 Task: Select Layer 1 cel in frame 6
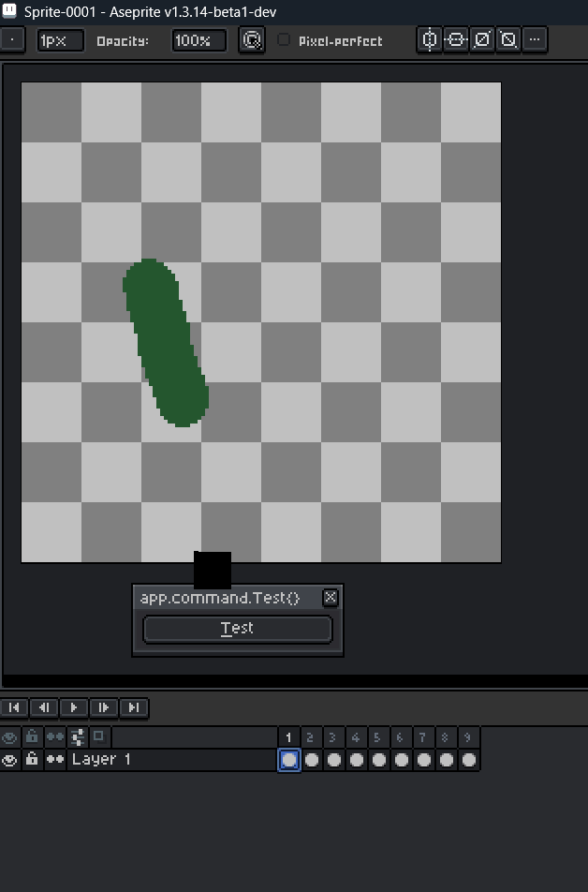pos(401,760)
